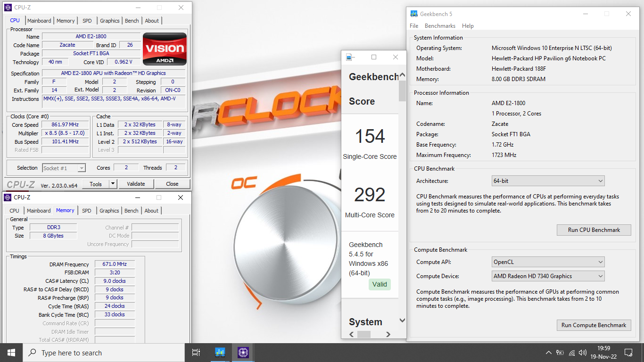Click horizontal scroll right arrow in results window
This screenshot has height=362, width=644.
point(388,334)
